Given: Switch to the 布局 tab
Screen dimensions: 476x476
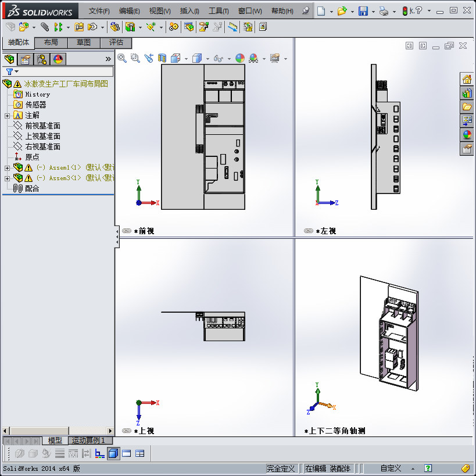Looking at the screenshot, I should coord(51,42).
